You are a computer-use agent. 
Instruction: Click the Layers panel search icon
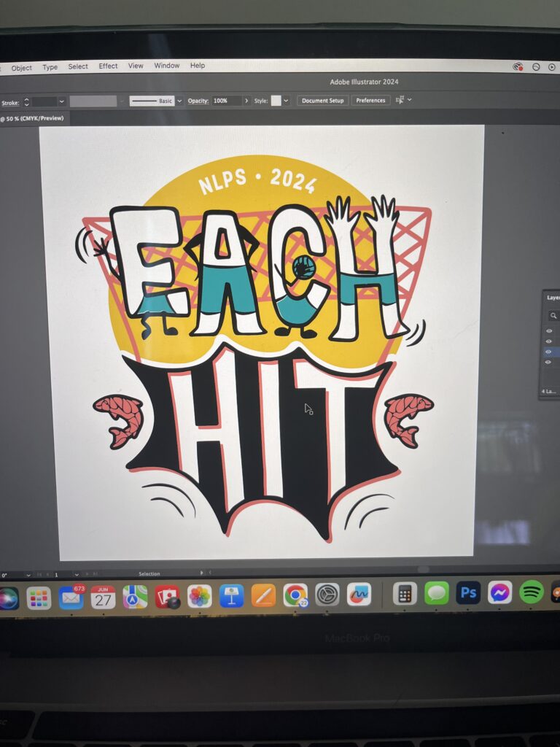[553, 315]
